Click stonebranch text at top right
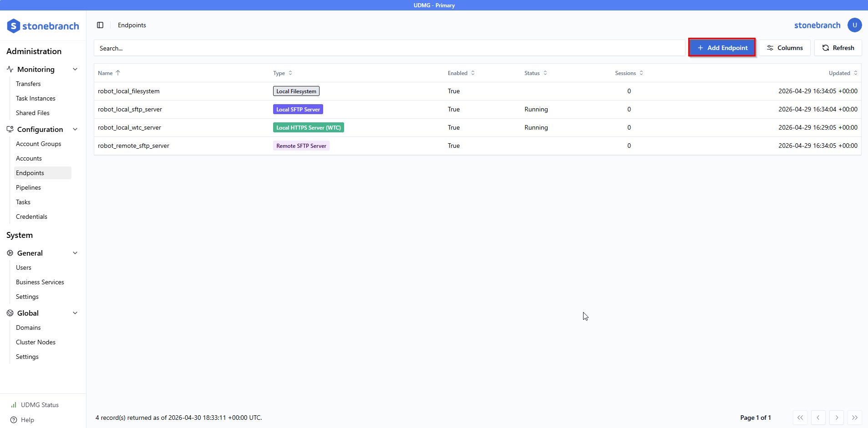Screen dimensions: 868x428 click(x=817, y=25)
